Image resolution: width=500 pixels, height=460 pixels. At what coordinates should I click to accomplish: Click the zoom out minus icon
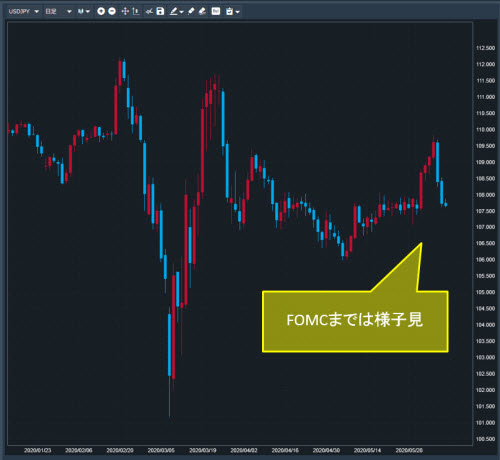[x=112, y=11]
